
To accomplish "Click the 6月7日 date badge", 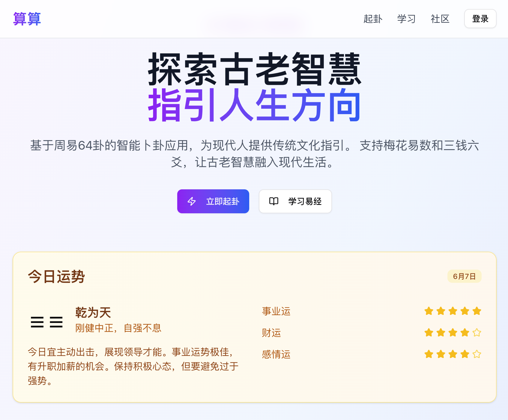I will pyautogui.click(x=464, y=276).
